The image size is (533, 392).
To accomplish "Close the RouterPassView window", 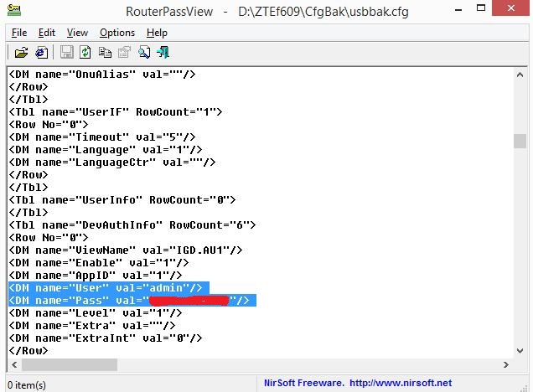I will pos(511,8).
